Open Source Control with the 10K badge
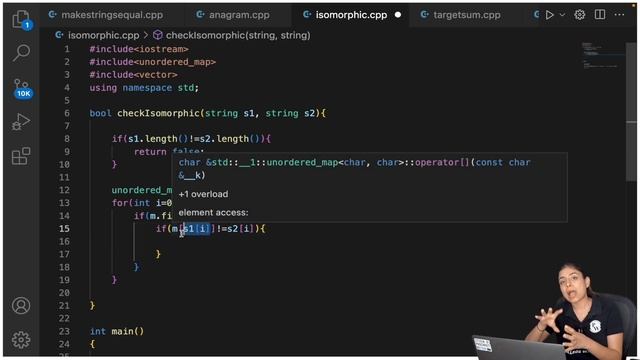The width and height of the screenshot is (640, 360). point(22,88)
